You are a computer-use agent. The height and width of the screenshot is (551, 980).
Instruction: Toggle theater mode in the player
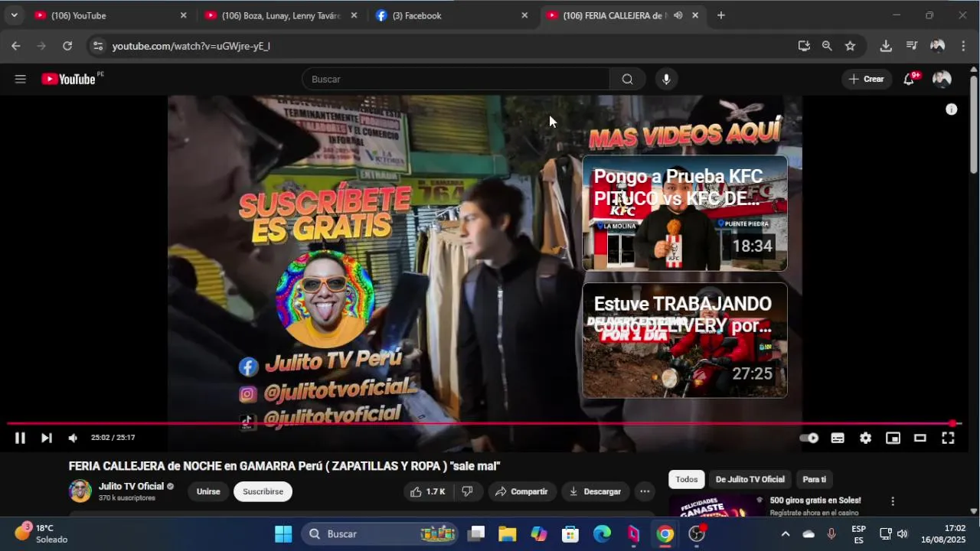point(920,438)
